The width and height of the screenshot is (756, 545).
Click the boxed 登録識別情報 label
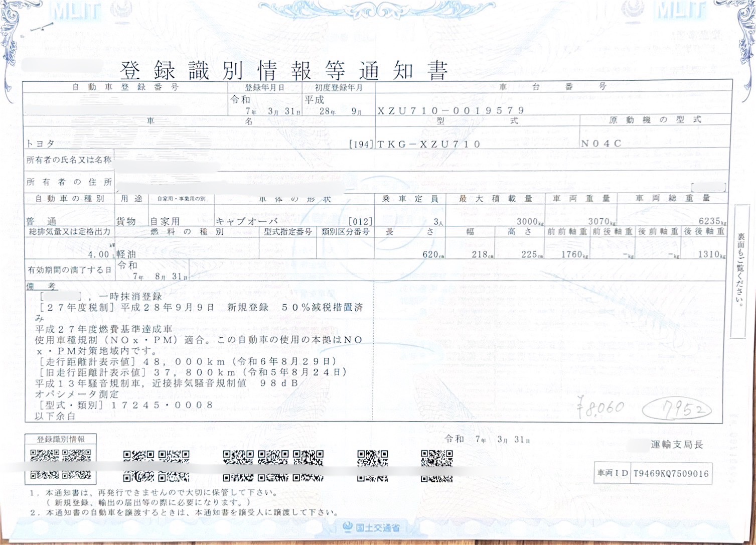61,439
